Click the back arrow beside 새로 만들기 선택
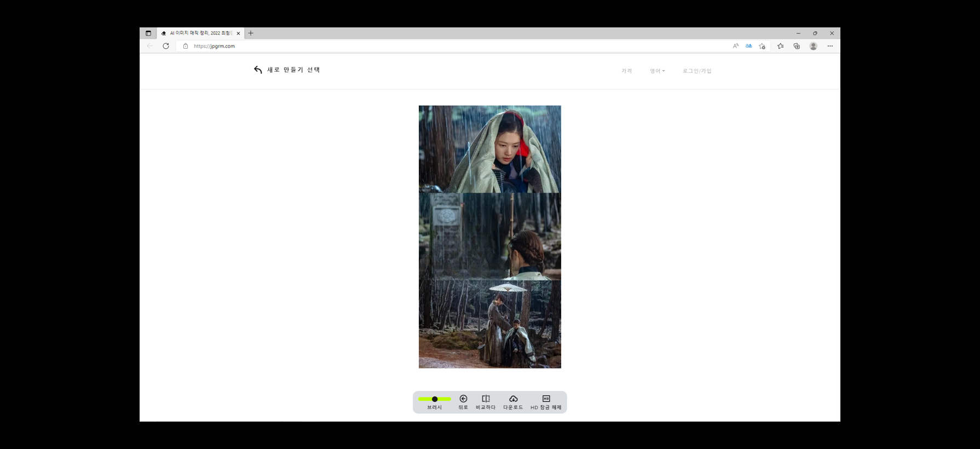This screenshot has height=449, width=980. click(x=258, y=70)
